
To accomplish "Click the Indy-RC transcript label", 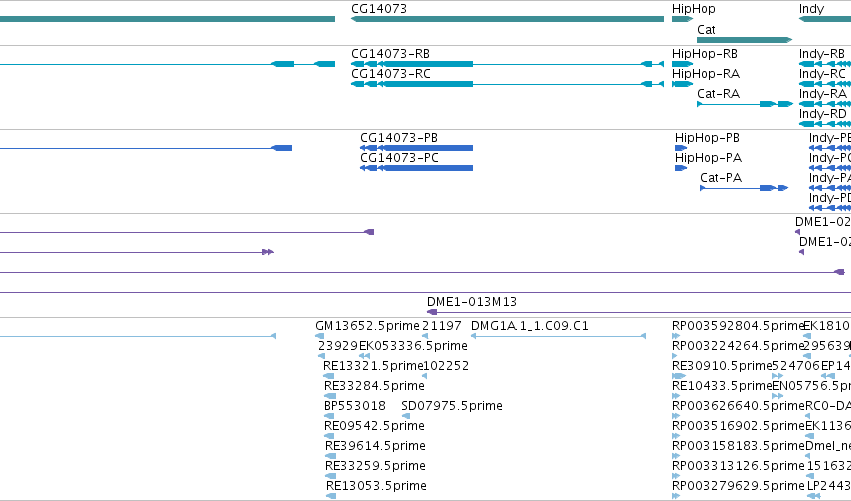I will [x=822, y=74].
